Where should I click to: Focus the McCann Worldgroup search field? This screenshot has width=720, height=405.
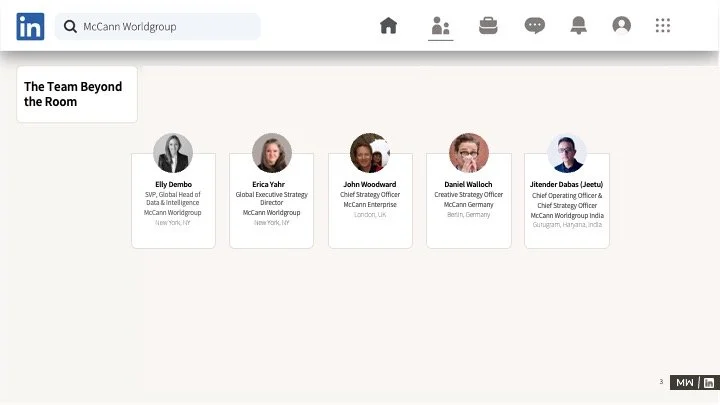coord(158,27)
